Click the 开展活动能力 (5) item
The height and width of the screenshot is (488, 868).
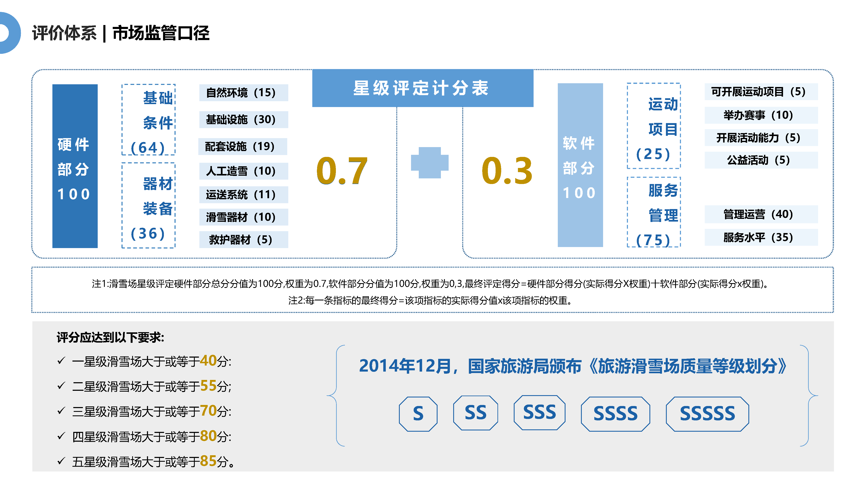[x=761, y=137]
